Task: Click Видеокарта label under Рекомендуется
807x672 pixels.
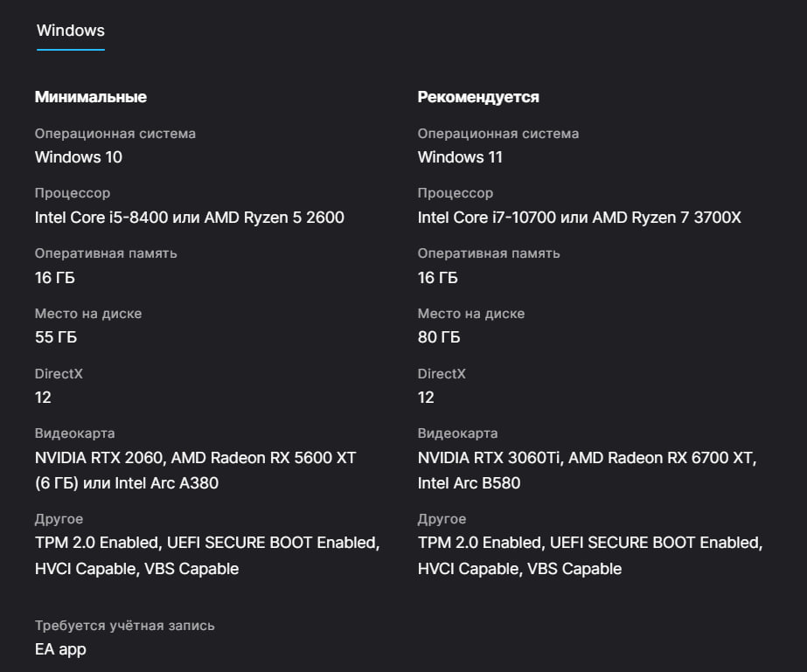Action: click(457, 433)
